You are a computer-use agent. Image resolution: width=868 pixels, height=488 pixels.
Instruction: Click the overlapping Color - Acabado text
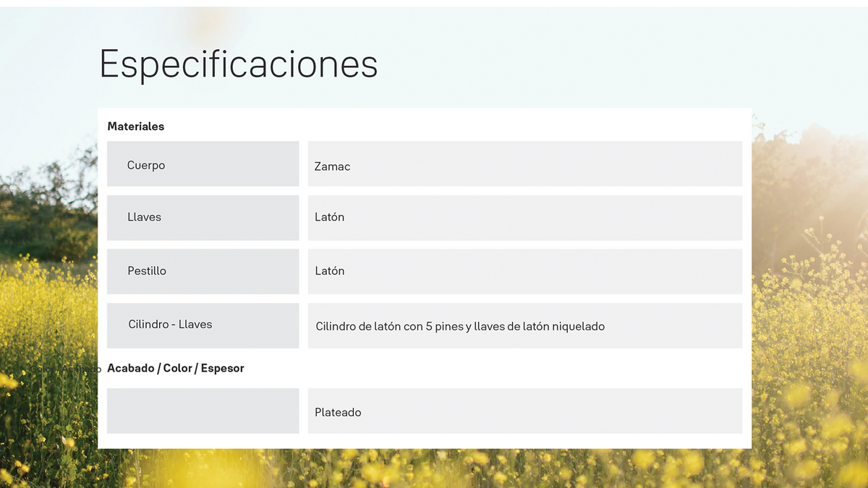click(x=65, y=369)
